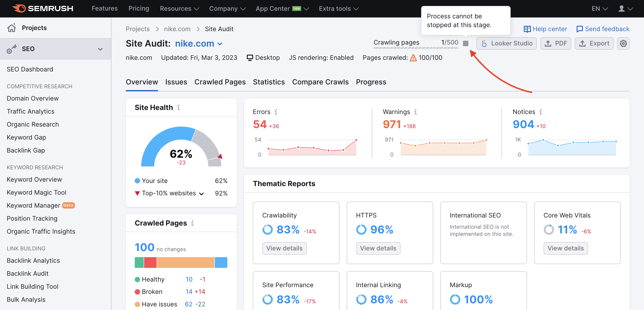Image resolution: width=644 pixels, height=310 pixels.
Task: Open Position Tracking in sidebar
Action: 32,218
